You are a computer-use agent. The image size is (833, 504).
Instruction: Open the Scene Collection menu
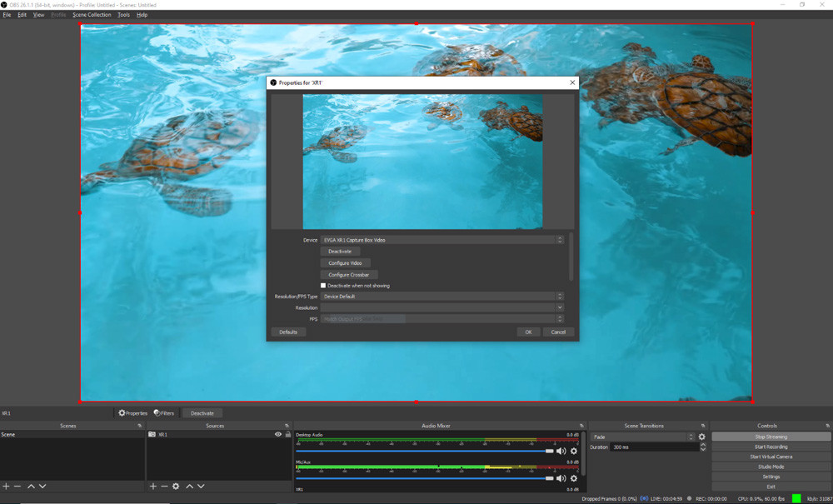point(92,15)
